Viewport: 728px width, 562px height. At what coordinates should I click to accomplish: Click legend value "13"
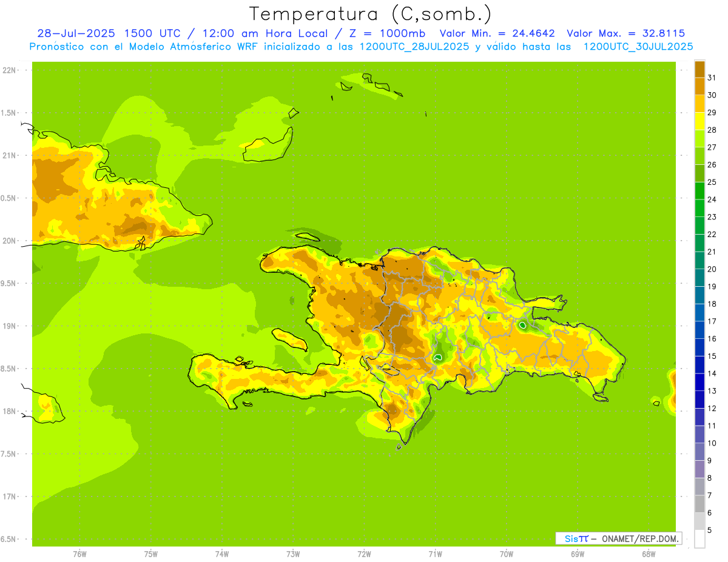click(712, 391)
